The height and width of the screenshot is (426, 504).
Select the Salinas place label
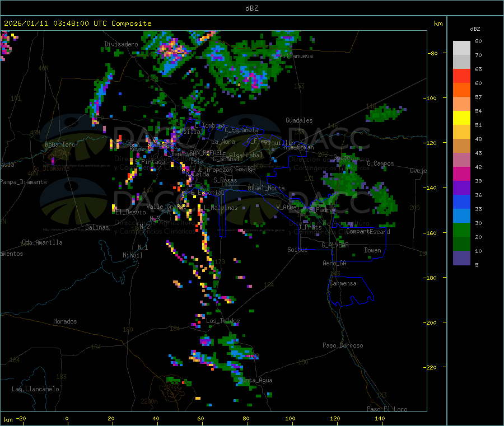coord(97,227)
